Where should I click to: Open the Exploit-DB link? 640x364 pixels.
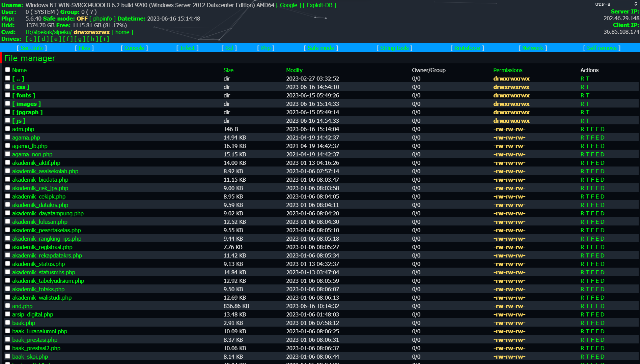[x=319, y=5]
